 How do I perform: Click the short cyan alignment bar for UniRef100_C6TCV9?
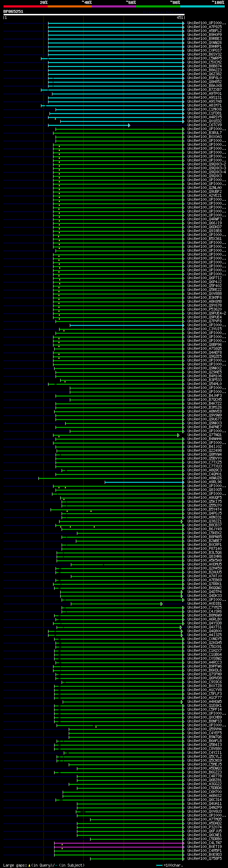coord(89,125)
